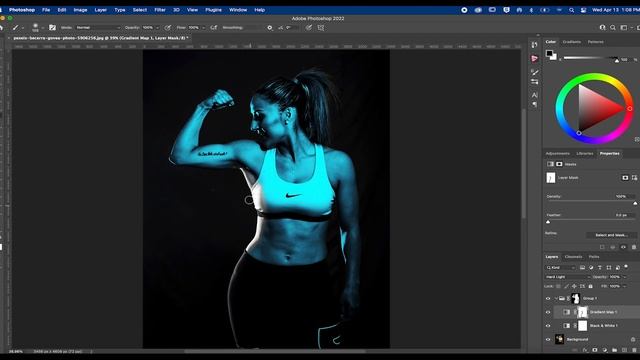This screenshot has width=640, height=360.
Task: Toggle pressure for size icon
Action: click(309, 28)
